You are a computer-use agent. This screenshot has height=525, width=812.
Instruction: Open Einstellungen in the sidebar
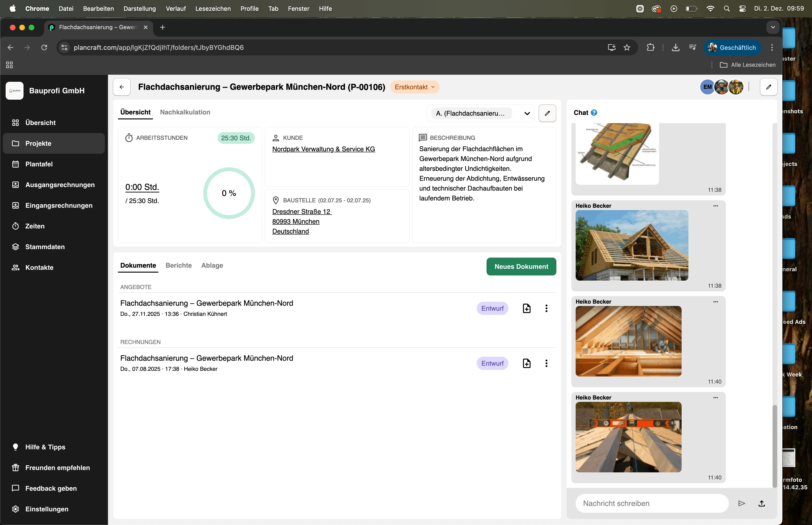pos(54,509)
